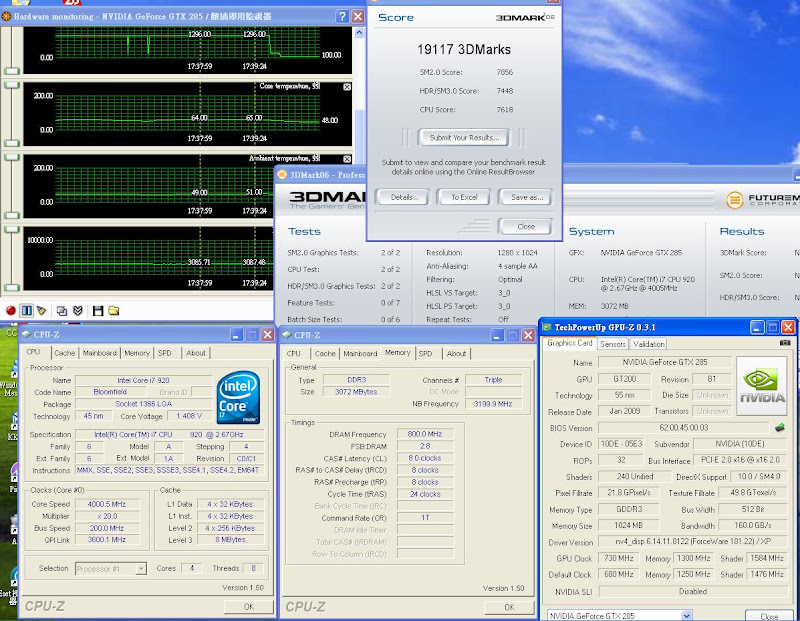This screenshot has width=800, height=621.
Task: Click the red record button in Hardware monitoring
Action: (x=12, y=311)
